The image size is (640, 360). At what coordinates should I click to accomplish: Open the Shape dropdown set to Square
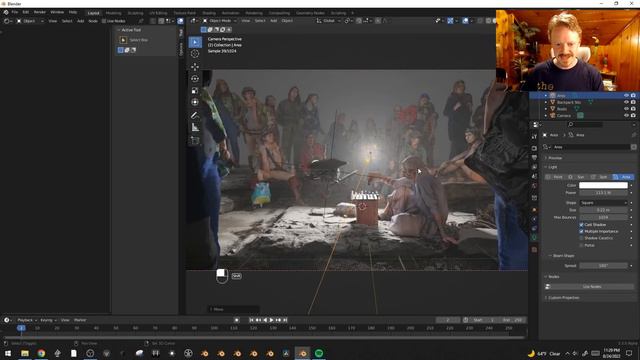[x=603, y=202]
